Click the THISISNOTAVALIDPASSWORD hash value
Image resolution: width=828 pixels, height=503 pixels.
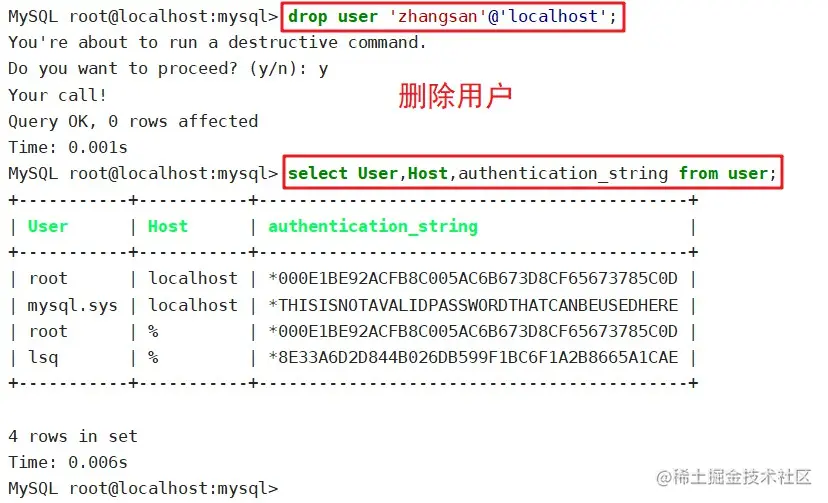(x=473, y=305)
